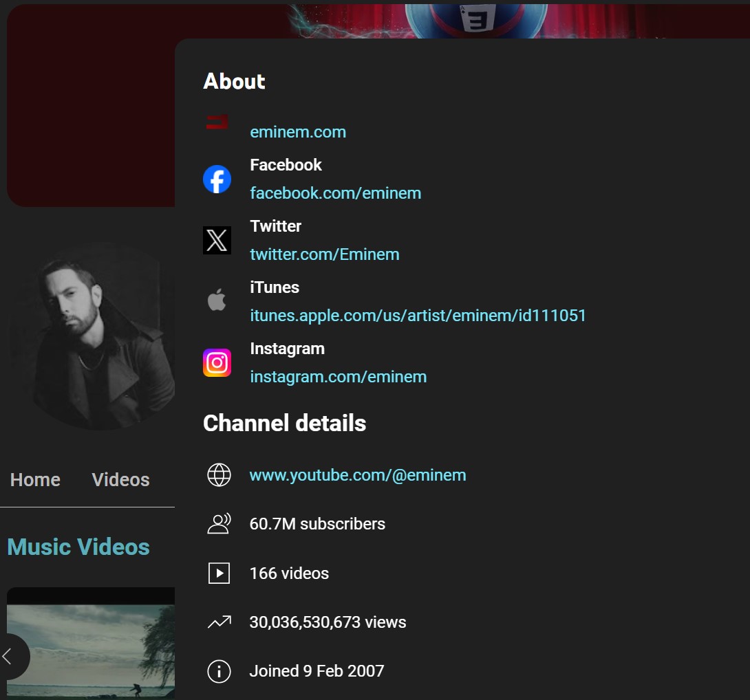The height and width of the screenshot is (700, 750).
Task: Click the Instagram logo icon
Action: pos(217,363)
